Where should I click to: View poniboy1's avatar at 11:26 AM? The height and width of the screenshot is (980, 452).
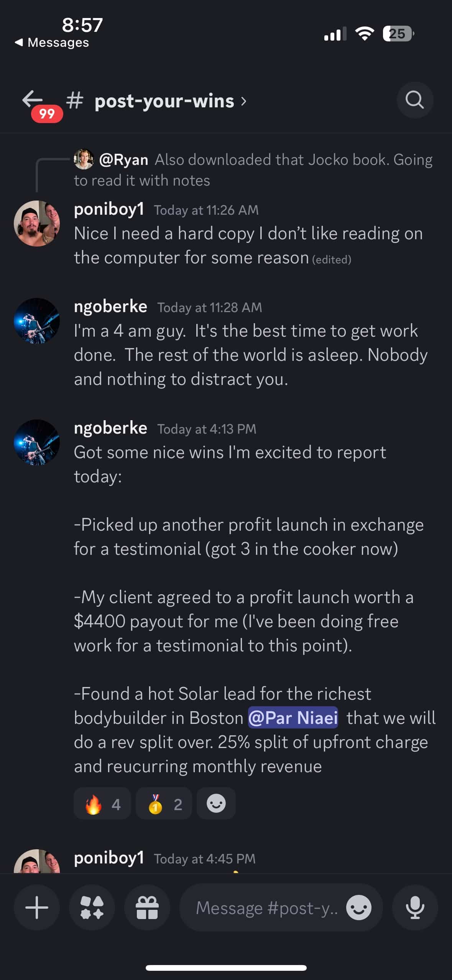[x=37, y=223]
